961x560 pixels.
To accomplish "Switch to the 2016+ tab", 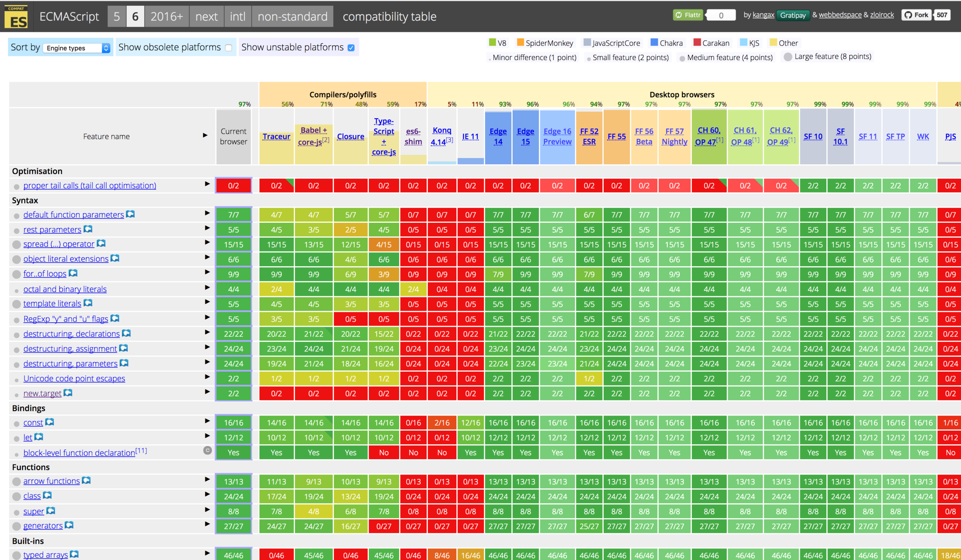I will click(166, 17).
